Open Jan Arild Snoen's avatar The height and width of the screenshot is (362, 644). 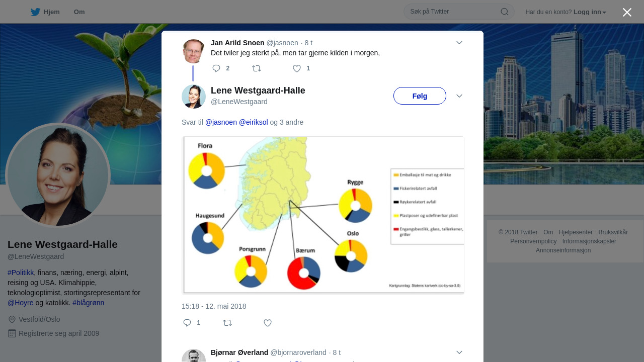click(194, 51)
